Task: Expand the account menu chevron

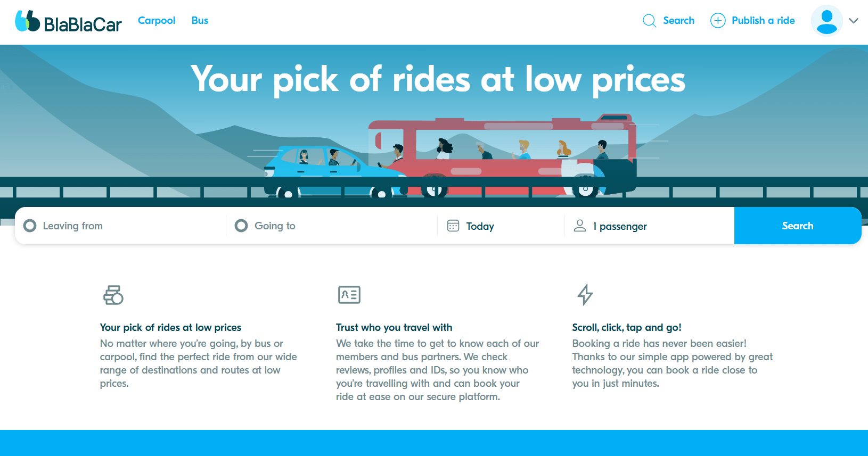Action: tap(854, 21)
